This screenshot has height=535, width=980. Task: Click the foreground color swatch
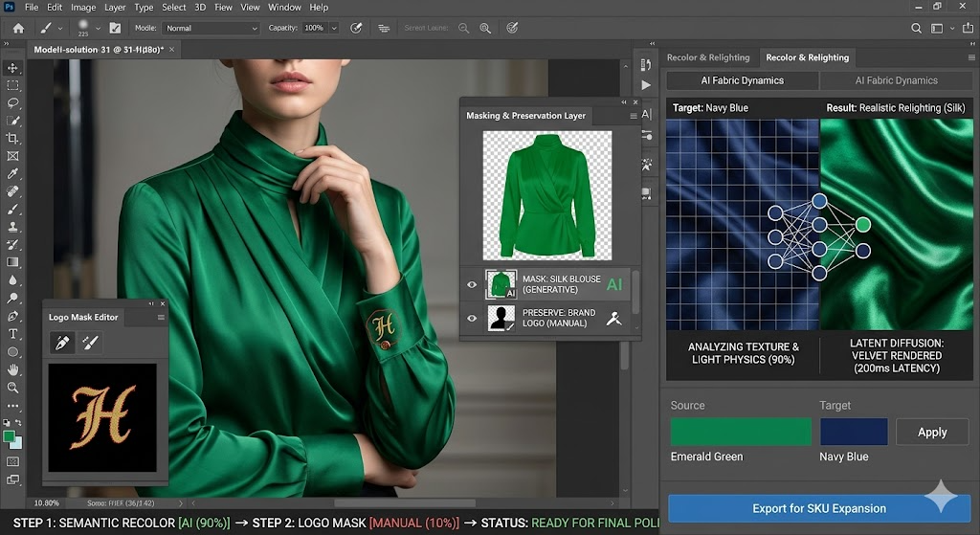9,436
